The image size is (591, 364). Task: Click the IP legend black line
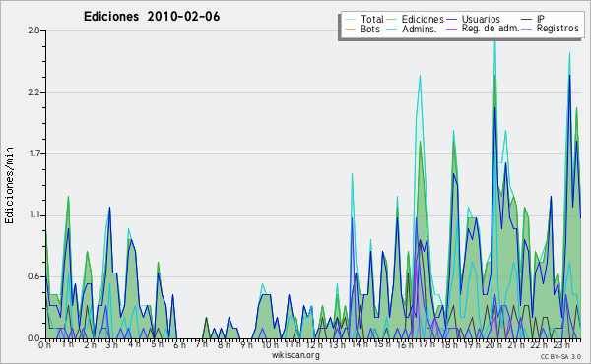[x=527, y=20]
